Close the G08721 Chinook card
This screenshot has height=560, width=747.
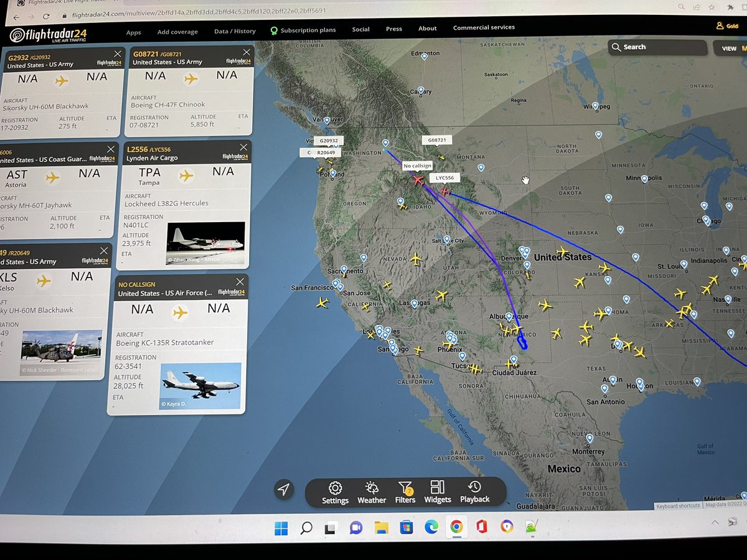click(x=247, y=52)
